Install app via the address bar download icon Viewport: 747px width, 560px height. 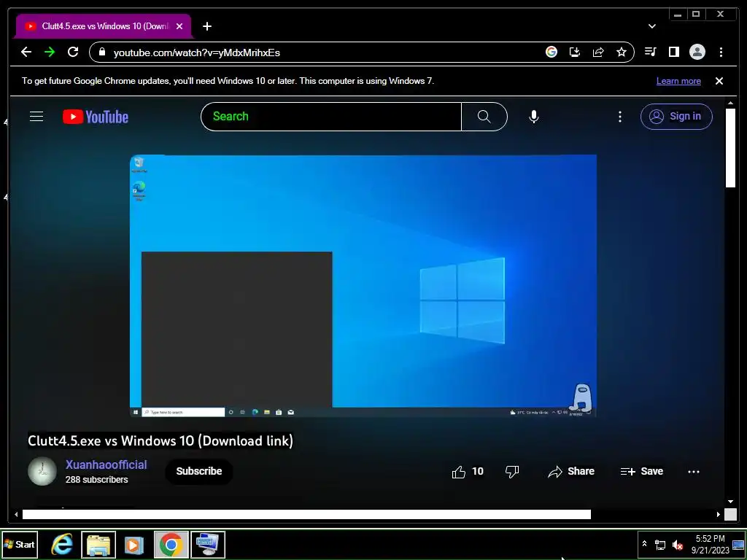[x=575, y=52]
